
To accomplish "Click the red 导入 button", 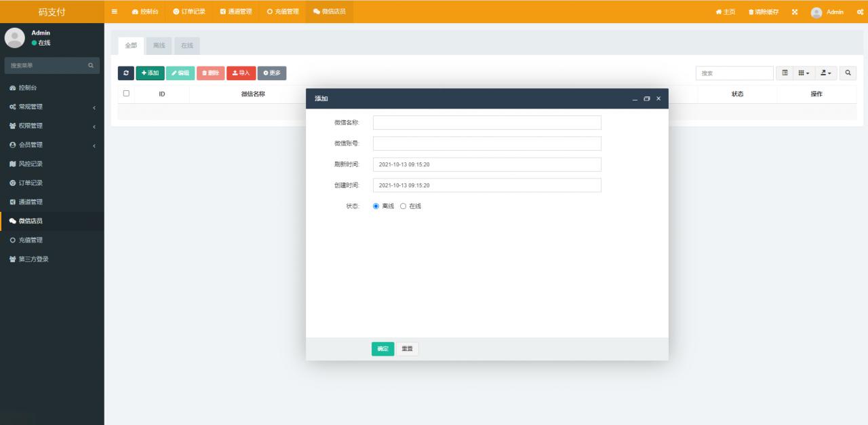I will tap(241, 73).
